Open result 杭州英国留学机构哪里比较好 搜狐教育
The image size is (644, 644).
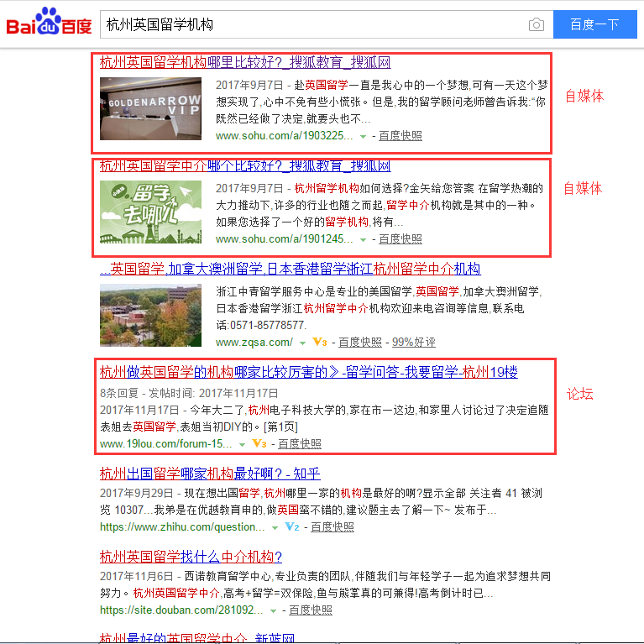point(245,62)
